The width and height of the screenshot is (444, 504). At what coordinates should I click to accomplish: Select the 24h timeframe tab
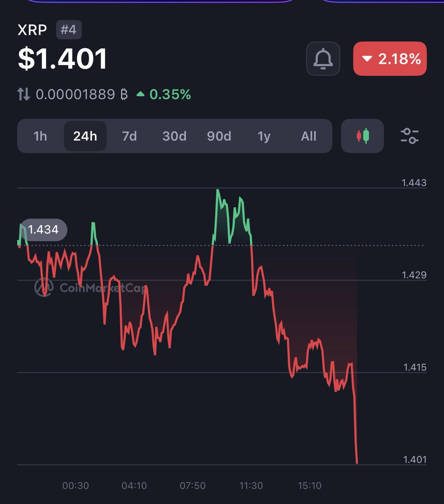85,136
